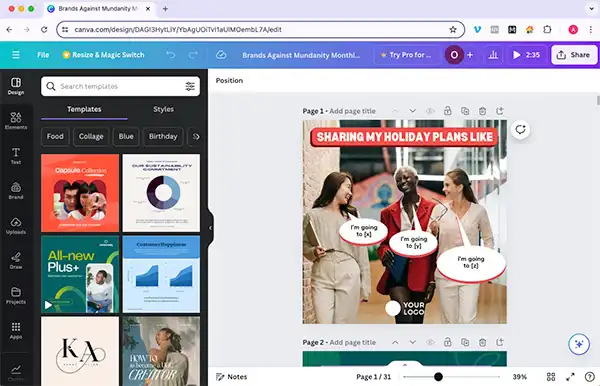Hide Page 1 using eye icon
The width and height of the screenshot is (600, 386).
click(430, 111)
